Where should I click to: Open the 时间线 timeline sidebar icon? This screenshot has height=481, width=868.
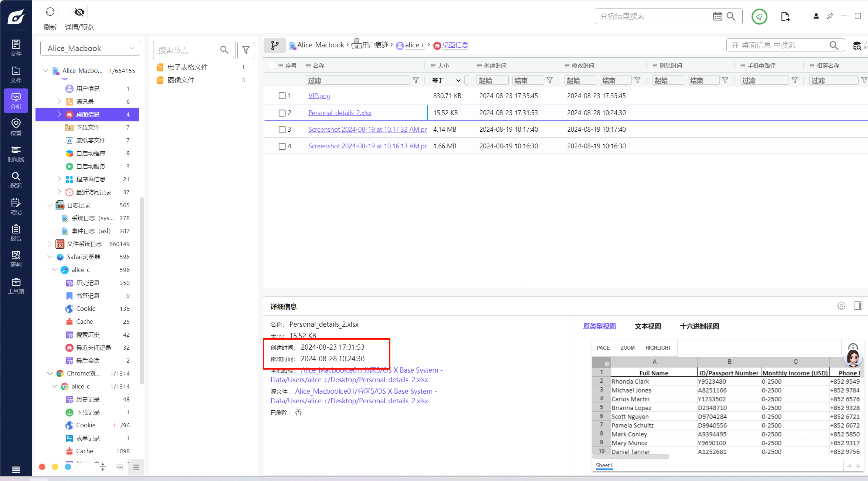click(x=16, y=154)
